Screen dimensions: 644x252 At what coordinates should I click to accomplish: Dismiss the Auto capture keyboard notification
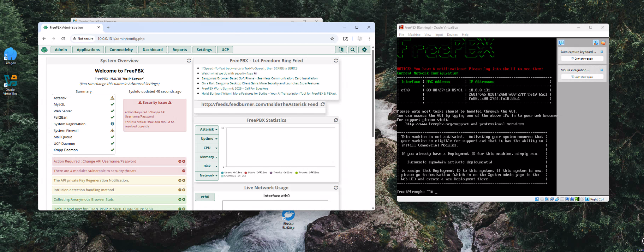(x=602, y=52)
